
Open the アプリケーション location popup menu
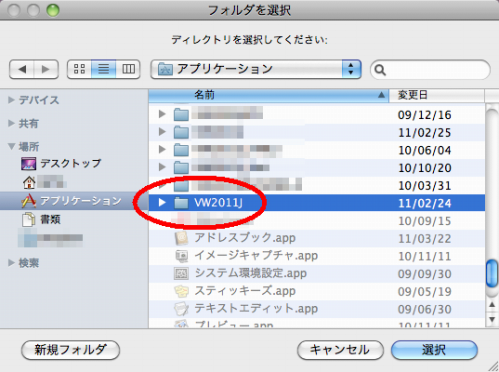256,69
